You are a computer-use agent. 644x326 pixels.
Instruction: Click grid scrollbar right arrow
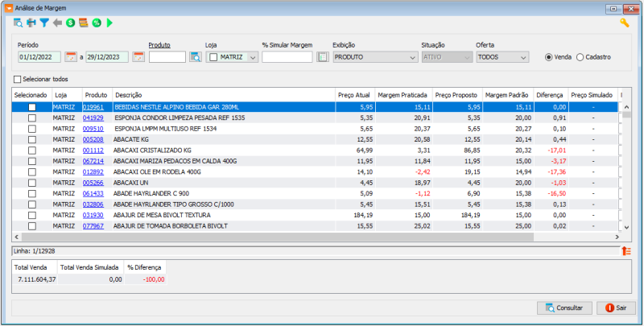[x=617, y=237]
